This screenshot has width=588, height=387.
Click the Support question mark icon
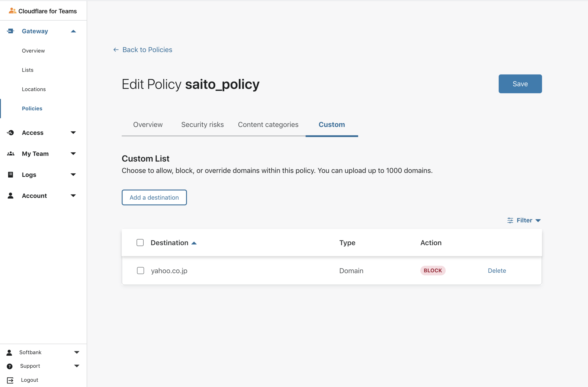[x=10, y=366]
